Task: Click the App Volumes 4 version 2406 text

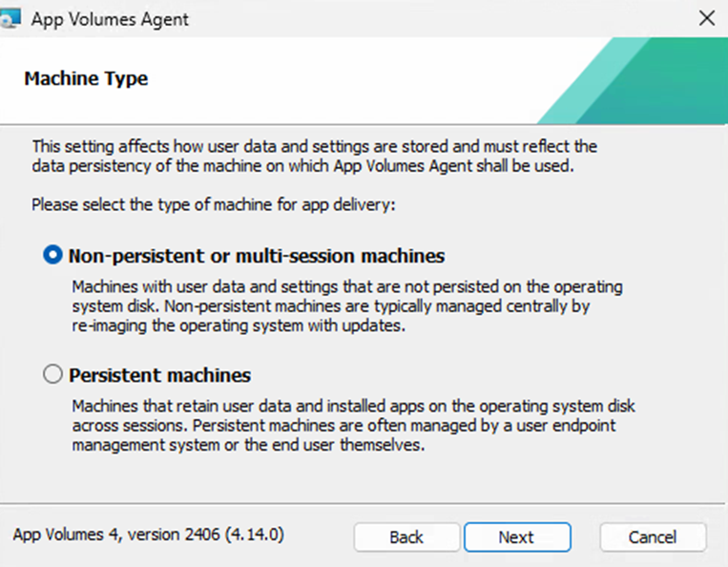Action: (148, 534)
